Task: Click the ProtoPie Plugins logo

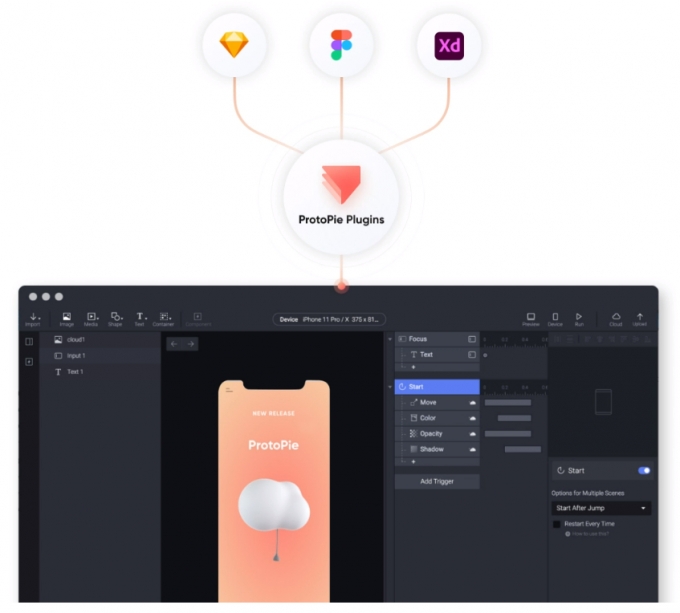Action: click(x=341, y=184)
